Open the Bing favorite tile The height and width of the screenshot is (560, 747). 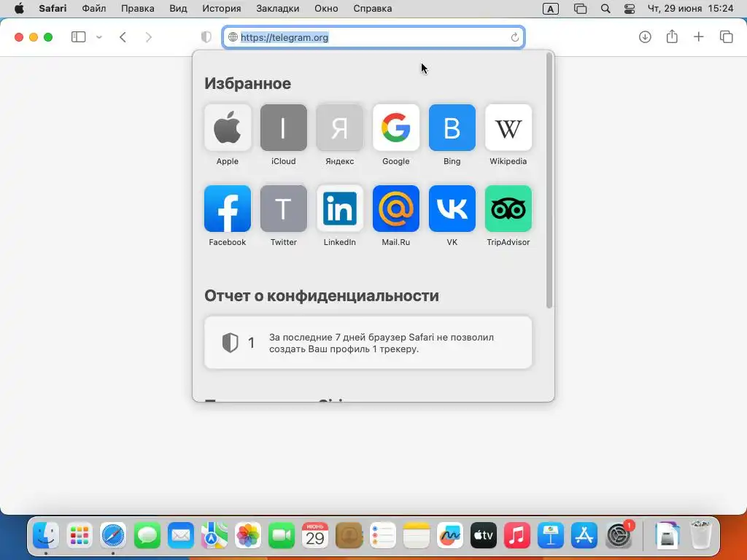coord(452,128)
